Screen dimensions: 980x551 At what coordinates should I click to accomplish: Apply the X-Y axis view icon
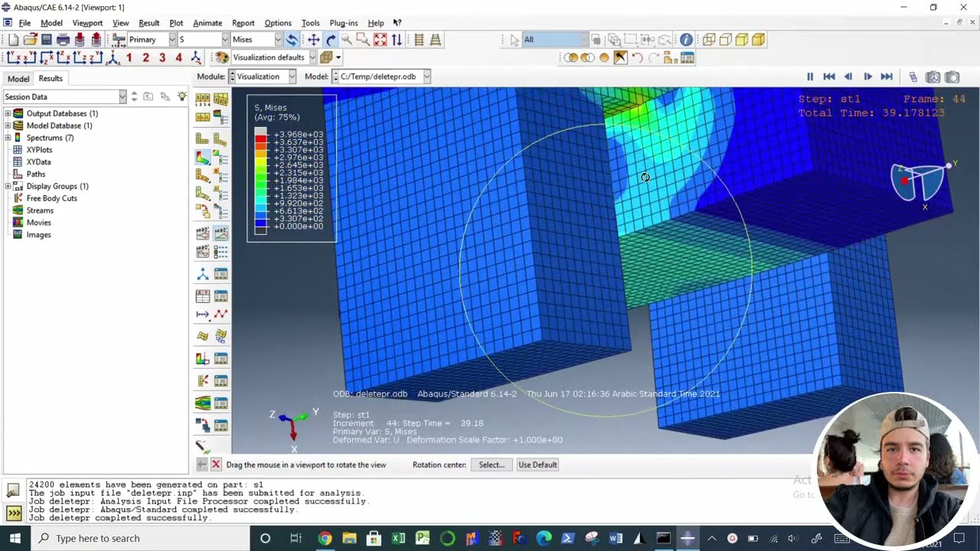coord(14,57)
